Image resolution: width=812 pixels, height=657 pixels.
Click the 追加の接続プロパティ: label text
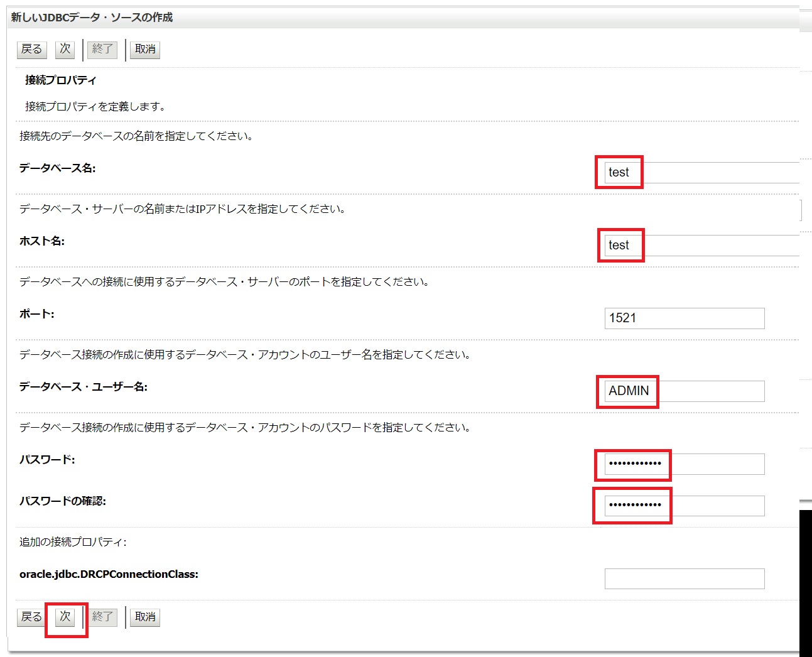coord(73,542)
